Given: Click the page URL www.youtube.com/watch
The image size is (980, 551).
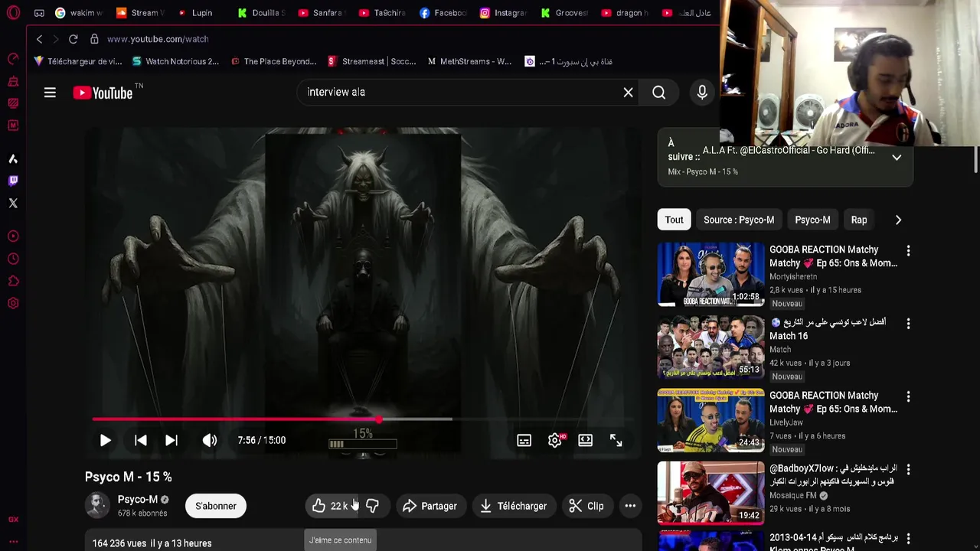Looking at the screenshot, I should [x=158, y=39].
